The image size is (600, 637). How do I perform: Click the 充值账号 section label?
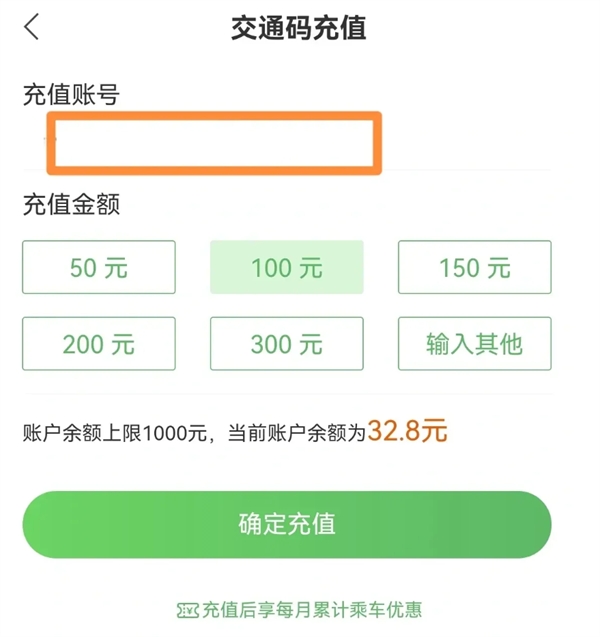(71, 94)
